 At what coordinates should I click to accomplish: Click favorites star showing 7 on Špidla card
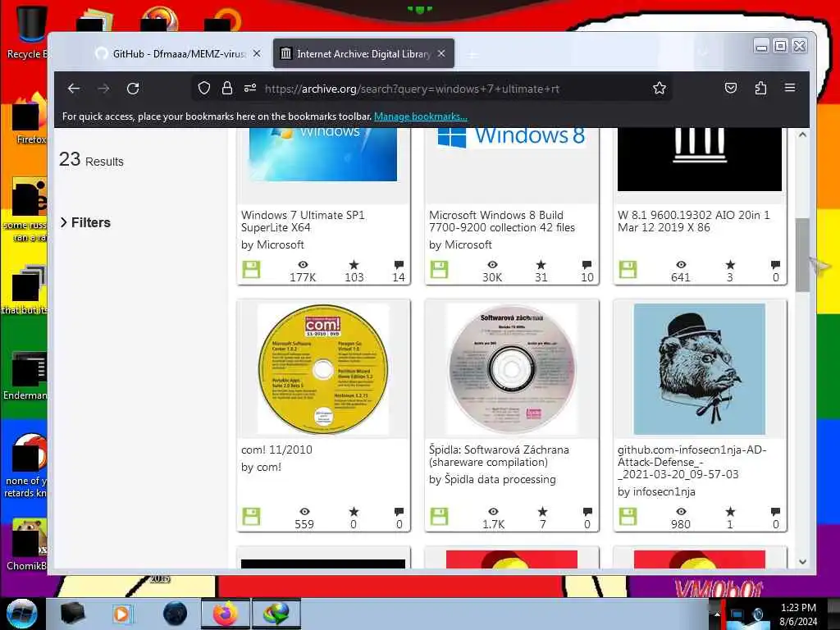(542, 512)
